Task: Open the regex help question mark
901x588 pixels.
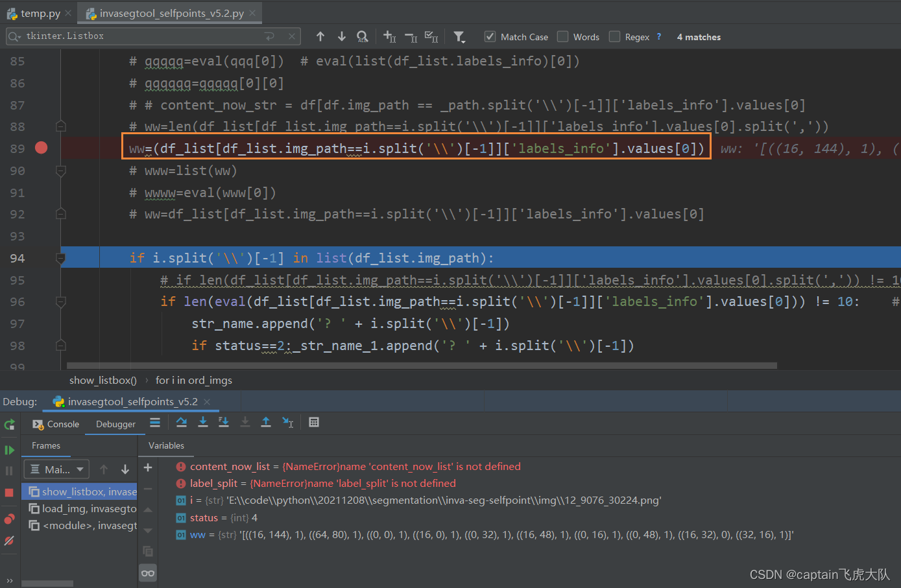Action: point(659,37)
